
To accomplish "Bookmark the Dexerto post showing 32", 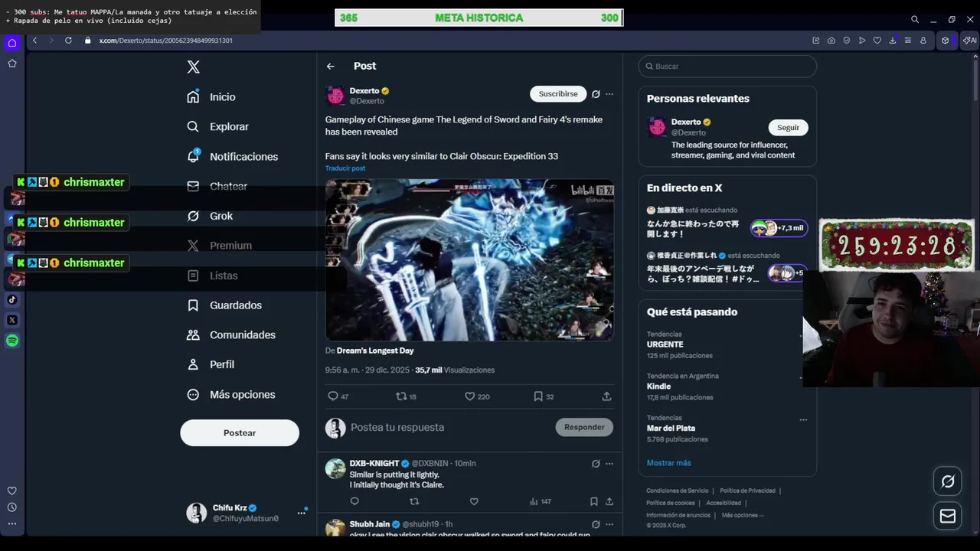I will click(x=544, y=396).
